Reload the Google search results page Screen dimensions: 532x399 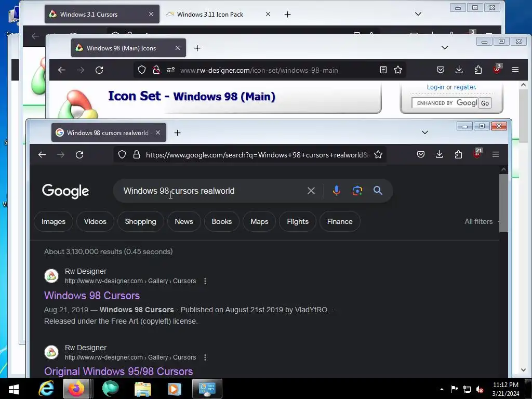[79, 155]
